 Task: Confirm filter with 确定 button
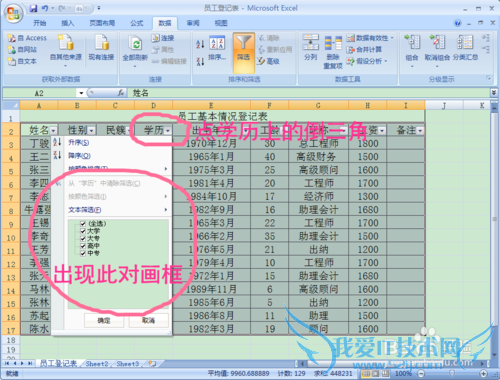[104, 320]
